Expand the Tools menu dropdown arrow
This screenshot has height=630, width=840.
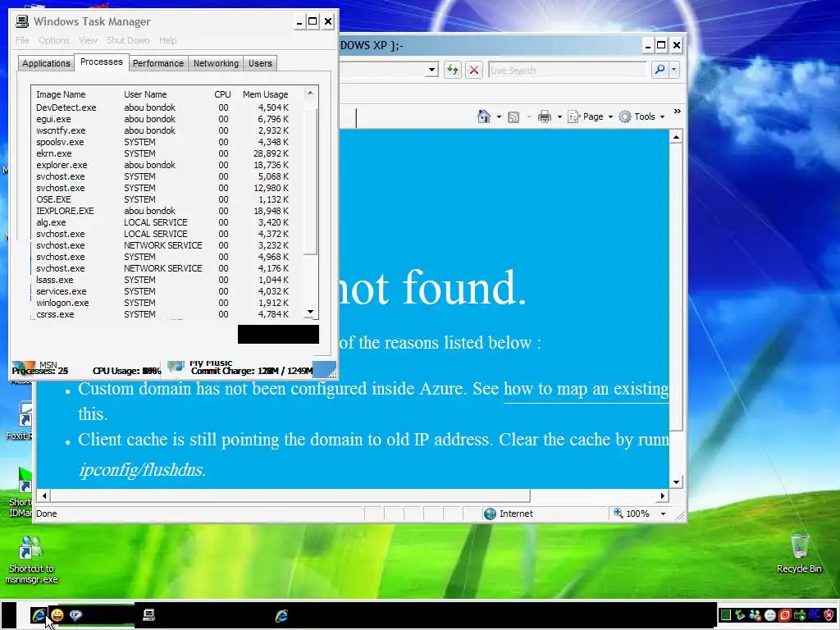pos(662,116)
